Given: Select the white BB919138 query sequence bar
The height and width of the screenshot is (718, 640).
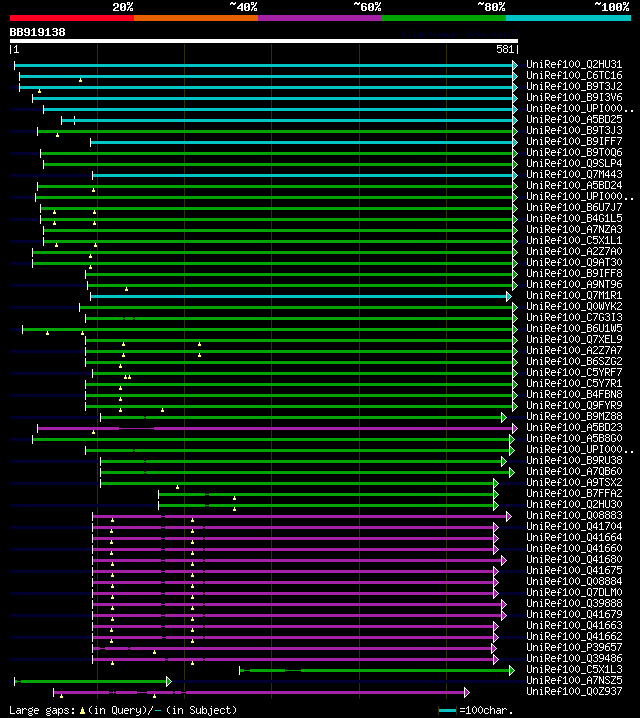Looking at the screenshot, I should 264,41.
